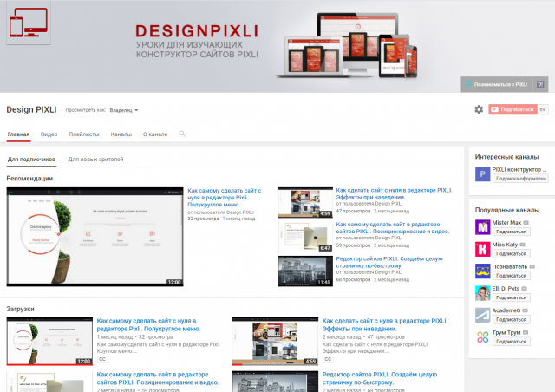This screenshot has height=392, width=555.
Task: Open Miss Katy channel avatar
Action: click(x=482, y=249)
